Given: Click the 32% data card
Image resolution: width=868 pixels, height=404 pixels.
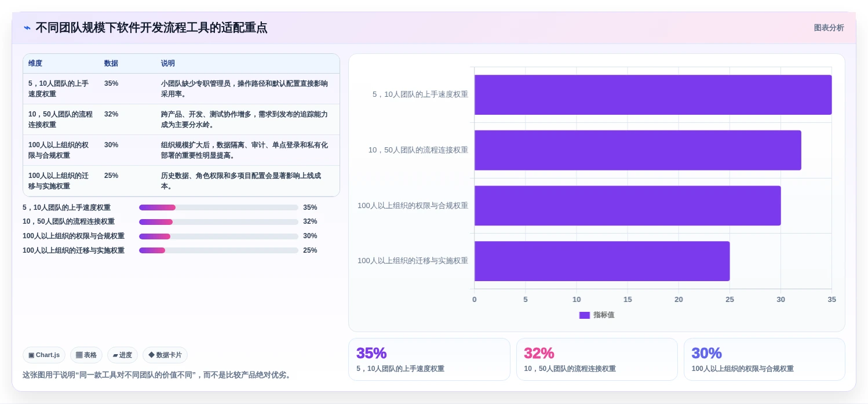Looking at the screenshot, I should [x=597, y=359].
